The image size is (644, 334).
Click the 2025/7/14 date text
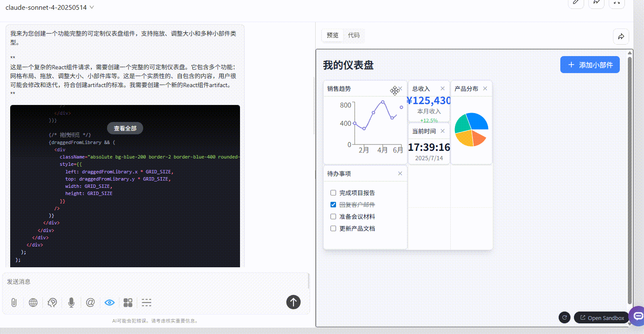(429, 158)
